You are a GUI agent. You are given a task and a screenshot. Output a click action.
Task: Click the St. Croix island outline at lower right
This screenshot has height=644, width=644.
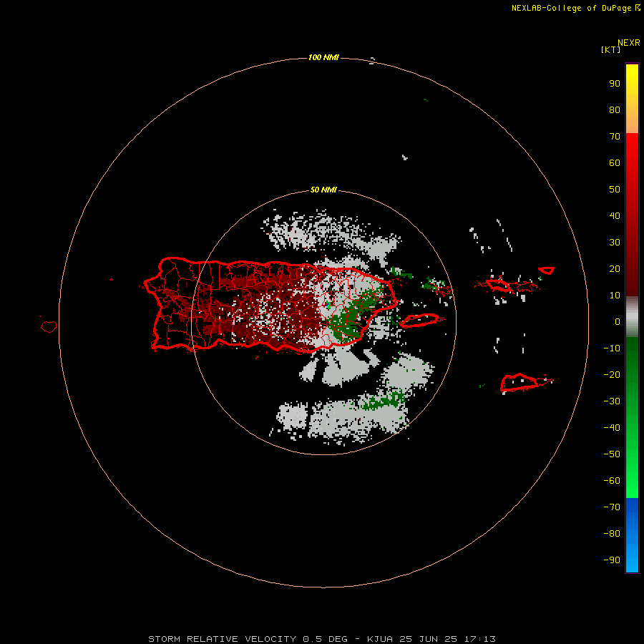point(519,382)
